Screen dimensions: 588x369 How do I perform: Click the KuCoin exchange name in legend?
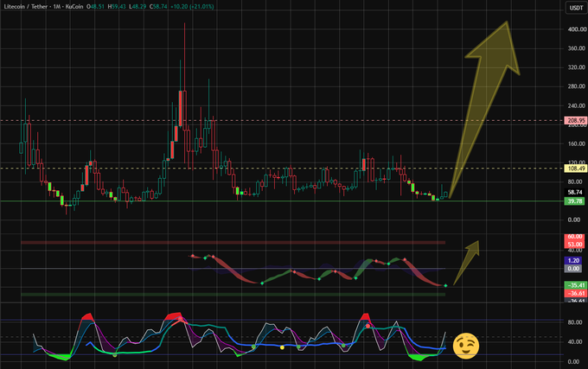point(74,6)
